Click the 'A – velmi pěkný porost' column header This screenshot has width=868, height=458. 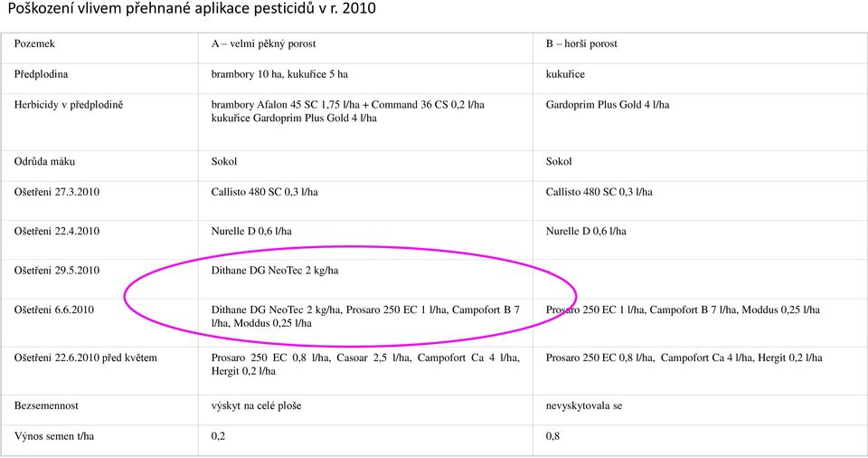pos(263,43)
